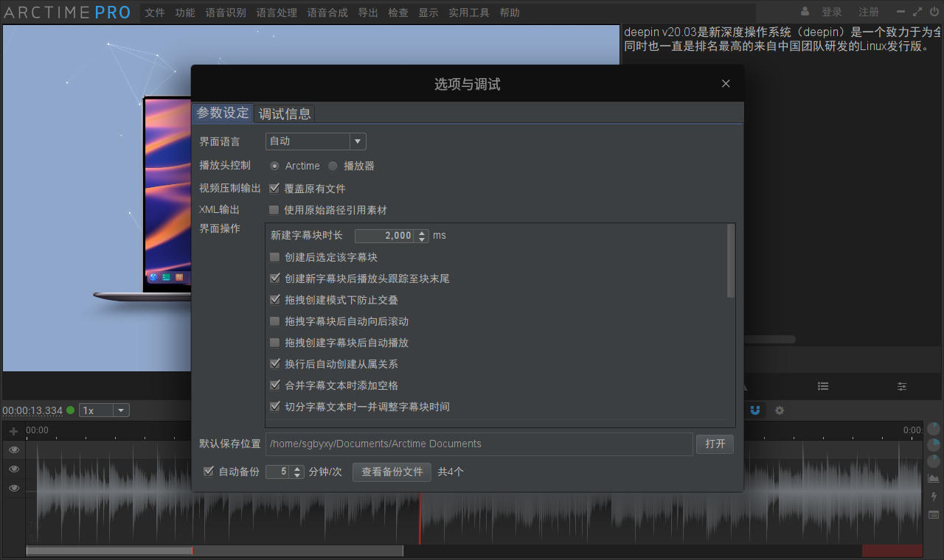This screenshot has height=560, width=944.
Task: Increase the 新建字幕块时长 value with up arrow
Action: coord(422,233)
